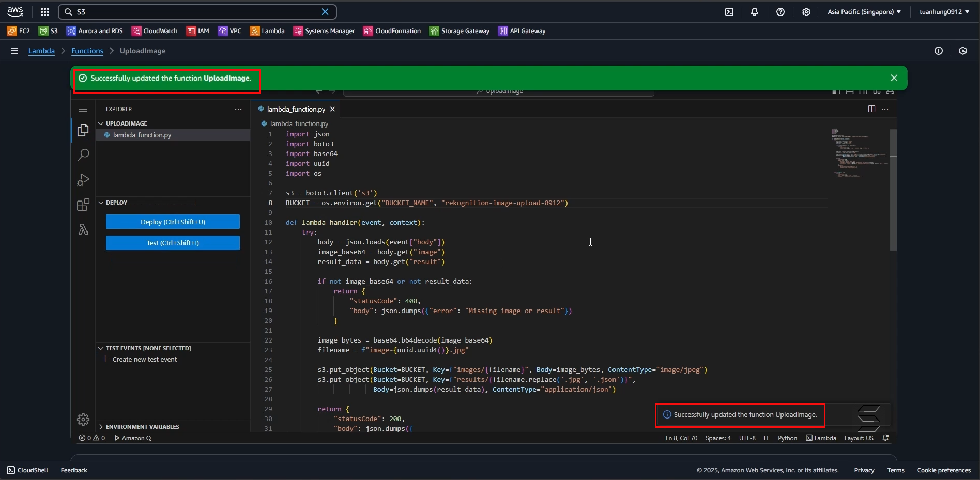The width and height of the screenshot is (980, 480).
Task: Open Aurora and RDS shortcut
Action: (95, 31)
